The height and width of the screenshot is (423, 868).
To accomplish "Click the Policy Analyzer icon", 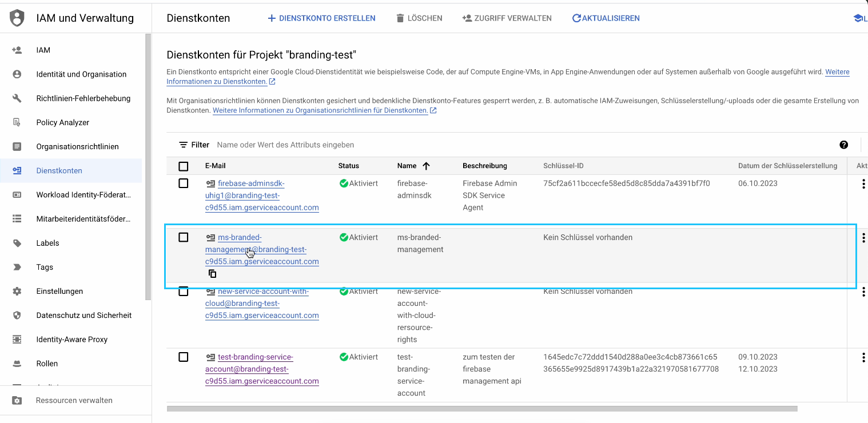I will 17,122.
